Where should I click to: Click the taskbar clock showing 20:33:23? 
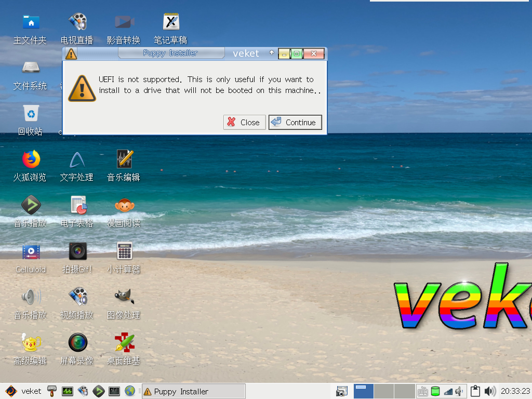[x=516, y=391]
